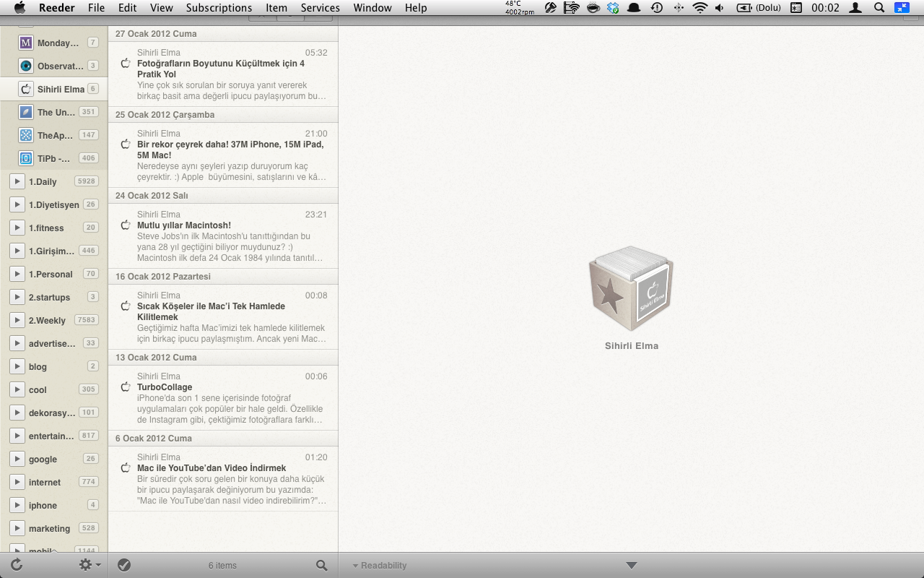The width and height of the screenshot is (924, 578).
Task: Click the down arrow in bottom toolbar
Action: click(632, 565)
